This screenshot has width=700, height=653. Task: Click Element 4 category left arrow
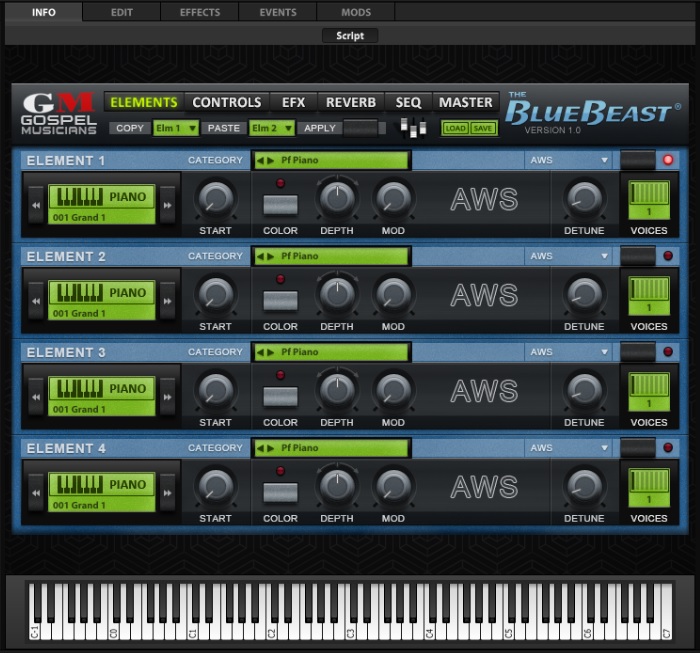(260, 449)
